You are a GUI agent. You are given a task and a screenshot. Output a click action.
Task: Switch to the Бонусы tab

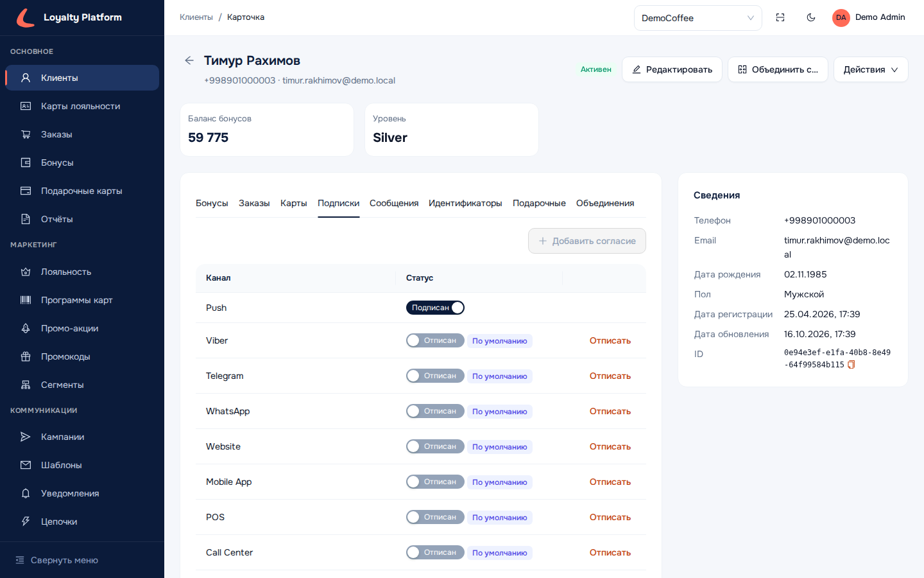[212, 203]
